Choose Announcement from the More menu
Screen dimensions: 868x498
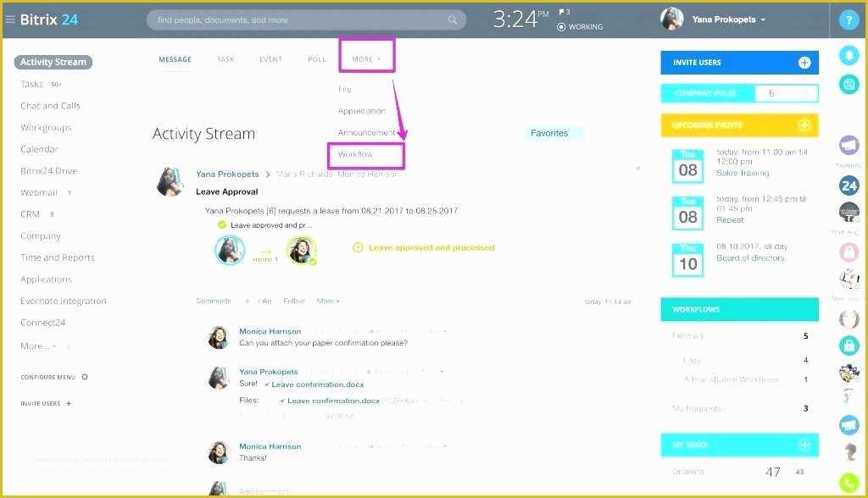[366, 133]
